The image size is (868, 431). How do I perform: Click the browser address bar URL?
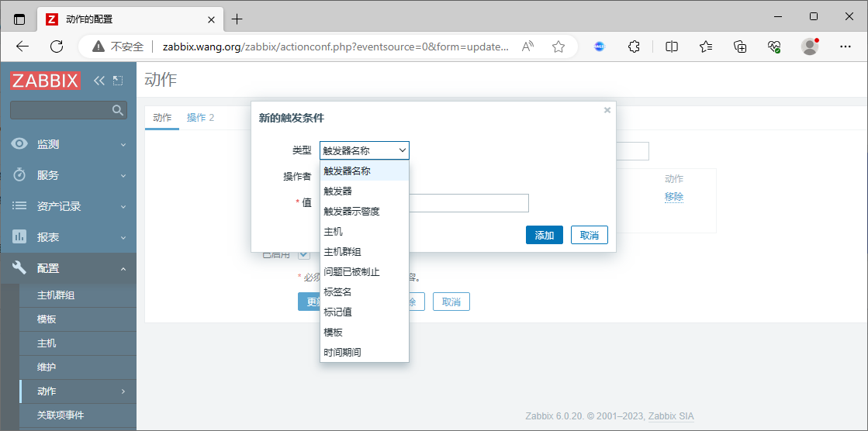click(x=335, y=47)
